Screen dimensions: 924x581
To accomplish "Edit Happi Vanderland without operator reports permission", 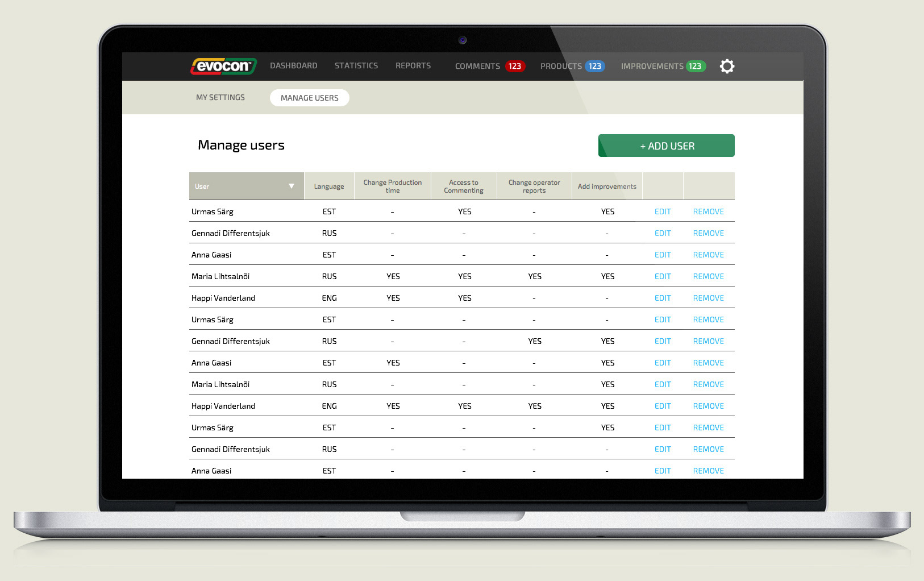I will [x=663, y=298].
